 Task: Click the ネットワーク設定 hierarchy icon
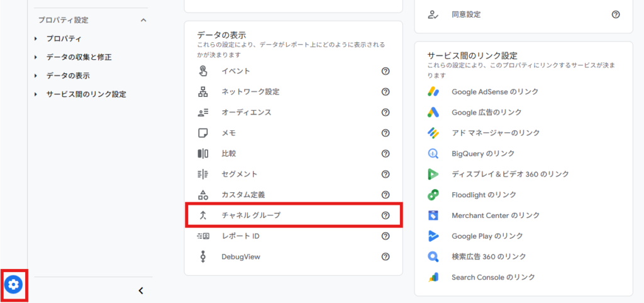tap(203, 92)
